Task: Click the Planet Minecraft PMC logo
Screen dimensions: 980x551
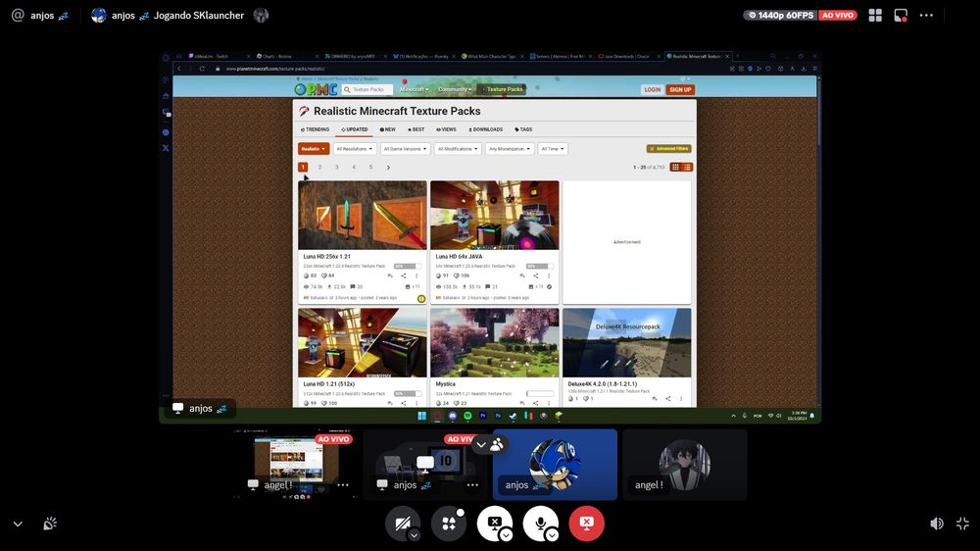Action: pos(316,89)
